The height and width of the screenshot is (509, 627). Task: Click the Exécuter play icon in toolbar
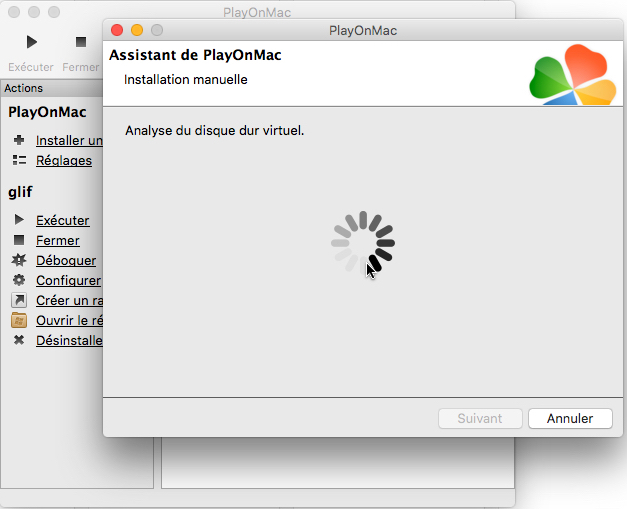pos(32,42)
